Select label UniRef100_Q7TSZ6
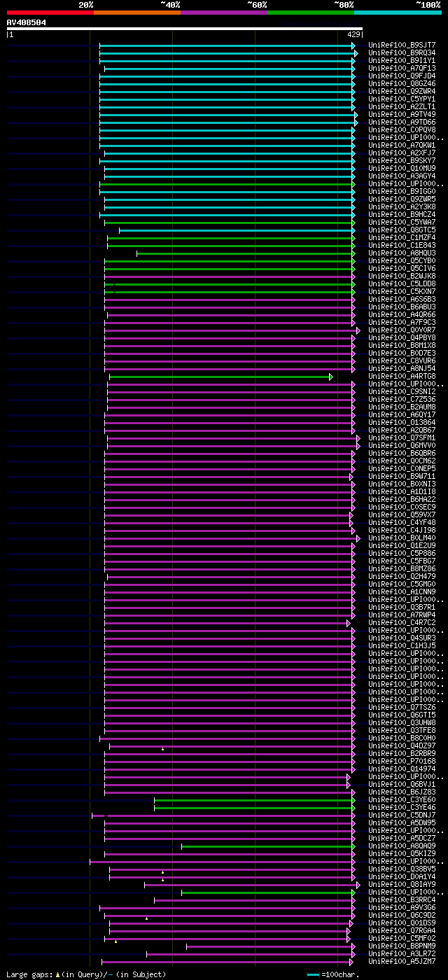The image size is (448, 980). pos(402,707)
